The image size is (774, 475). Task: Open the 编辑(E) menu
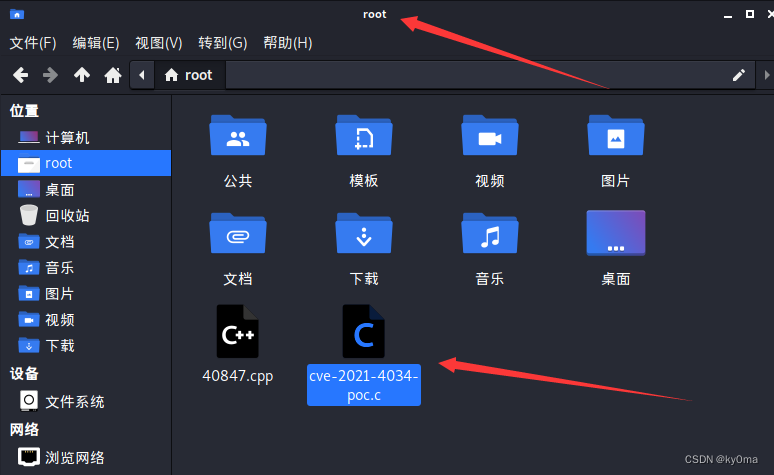pyautogui.click(x=96, y=43)
